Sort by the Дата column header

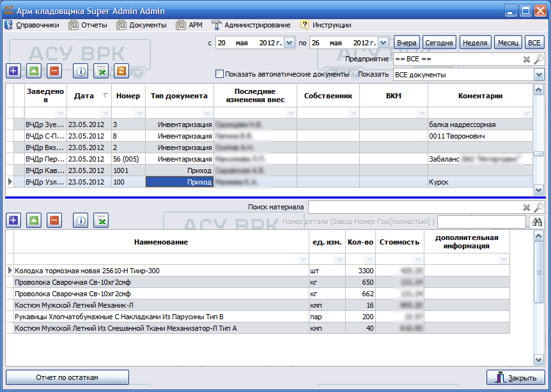click(89, 96)
